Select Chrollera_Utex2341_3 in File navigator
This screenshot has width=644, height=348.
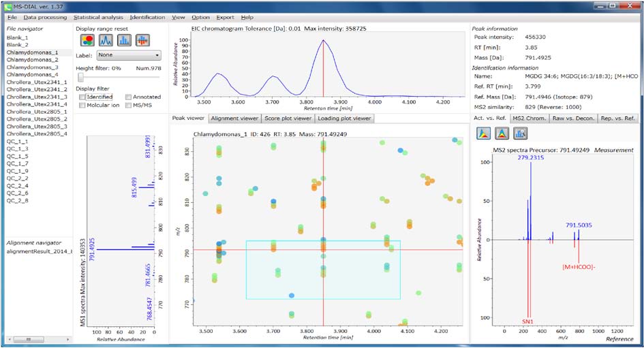click(x=37, y=97)
